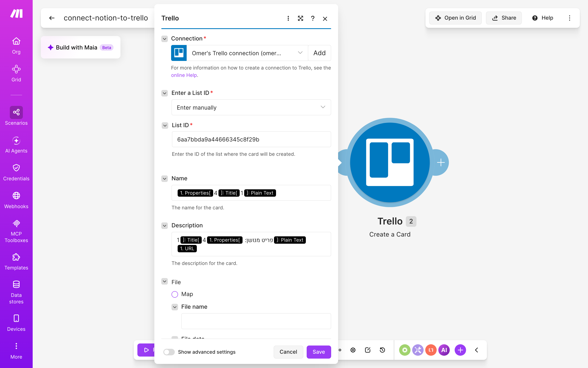Open Devices section

click(x=16, y=323)
